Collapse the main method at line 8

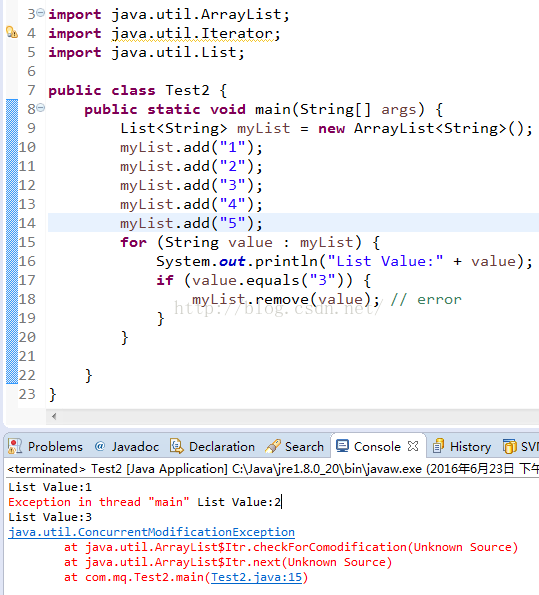41,108
